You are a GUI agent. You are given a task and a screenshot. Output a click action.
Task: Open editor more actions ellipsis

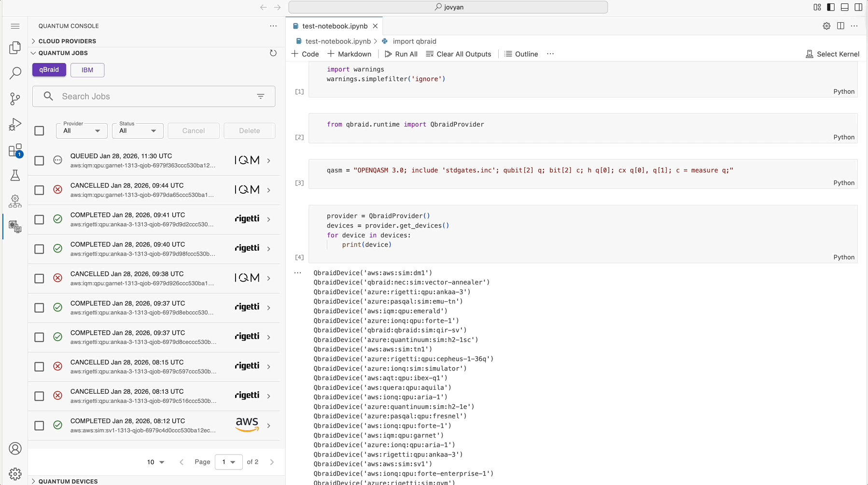pyautogui.click(x=854, y=26)
